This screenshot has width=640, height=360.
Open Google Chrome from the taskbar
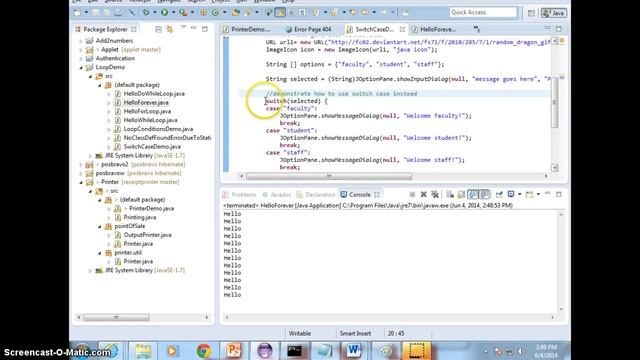pyautogui.click(x=204, y=351)
